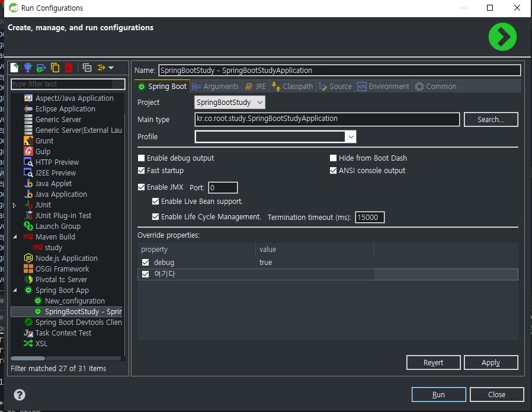Viewport: 532px width, 412px height.
Task: Click the New prototype icon
Action: 28,68
